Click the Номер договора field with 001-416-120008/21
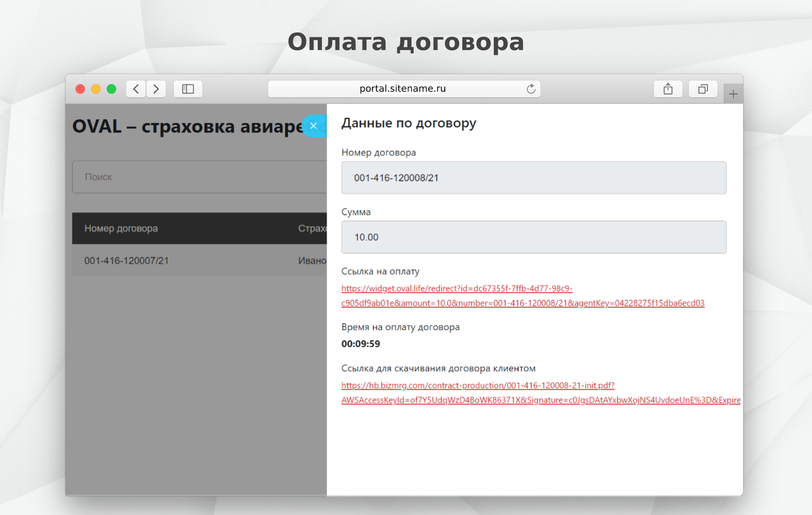Viewport: 812px width, 515px height. click(533, 178)
